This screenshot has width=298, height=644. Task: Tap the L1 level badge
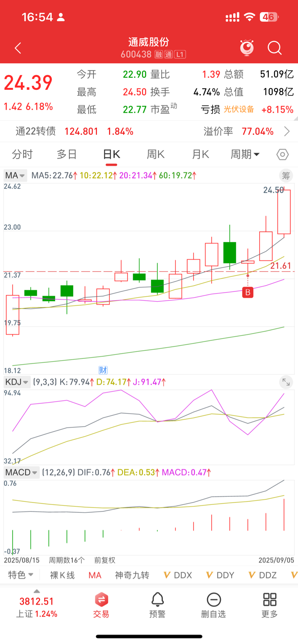tap(180, 55)
